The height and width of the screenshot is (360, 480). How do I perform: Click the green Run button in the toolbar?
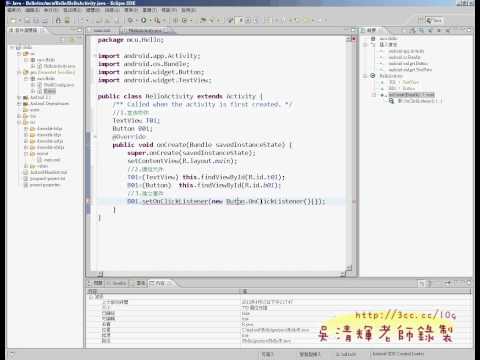tap(143, 20)
